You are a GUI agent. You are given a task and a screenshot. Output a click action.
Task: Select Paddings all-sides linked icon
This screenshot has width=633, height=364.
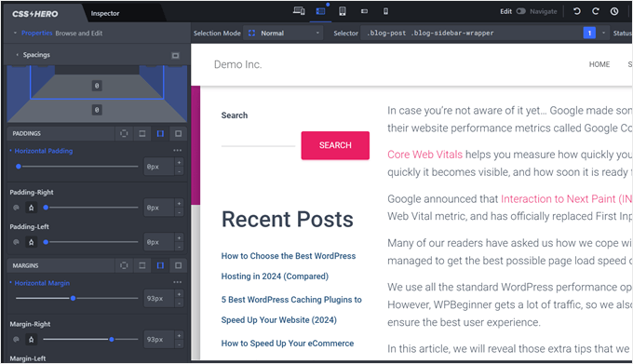[x=124, y=133]
